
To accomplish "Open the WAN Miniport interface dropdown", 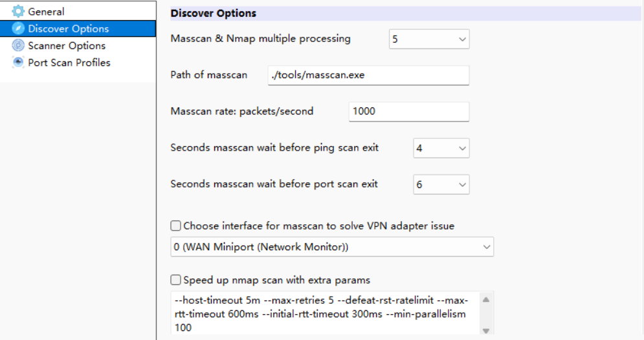I will pos(332,247).
